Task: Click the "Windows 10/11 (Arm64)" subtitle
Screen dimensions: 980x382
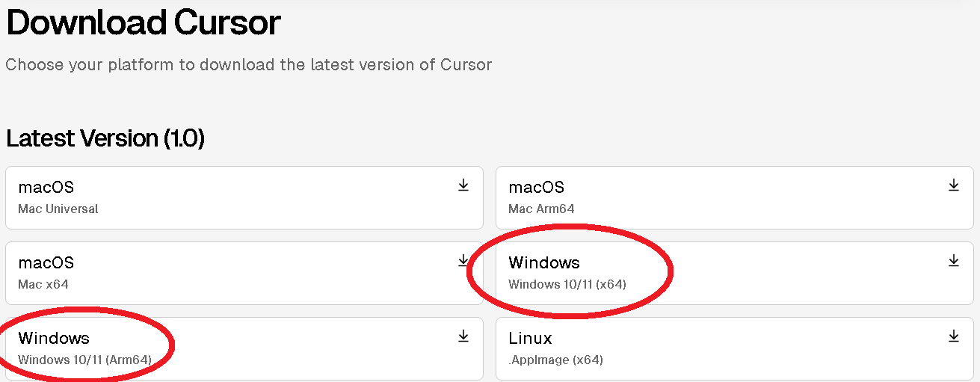Action: tap(84, 360)
